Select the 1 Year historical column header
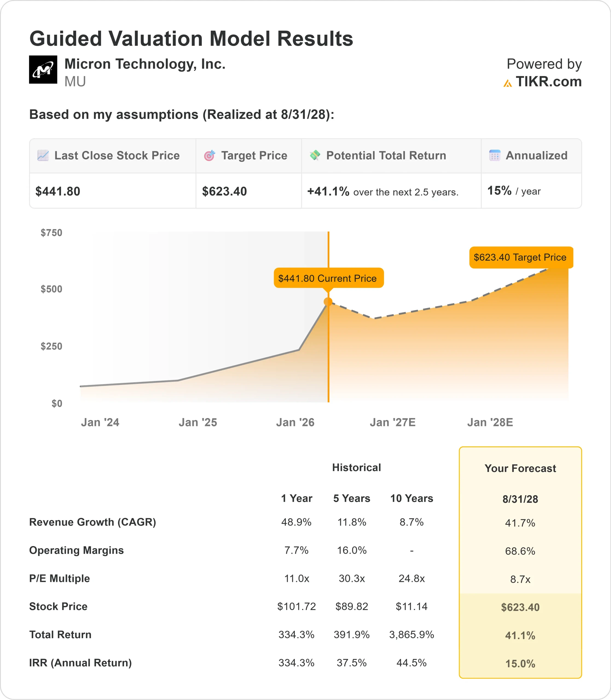The width and height of the screenshot is (611, 700). [296, 498]
